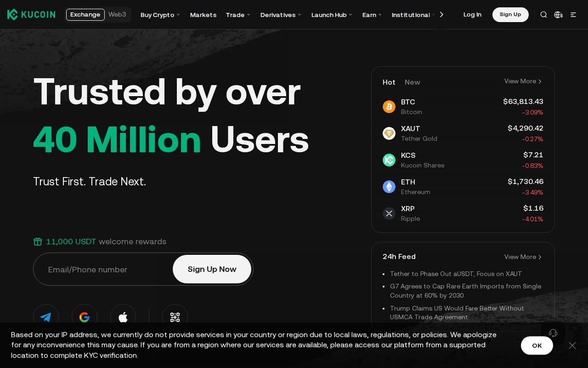Read 'Tether to Phase Out aUSDT' news
The height and width of the screenshot is (368, 588).
pos(456,274)
